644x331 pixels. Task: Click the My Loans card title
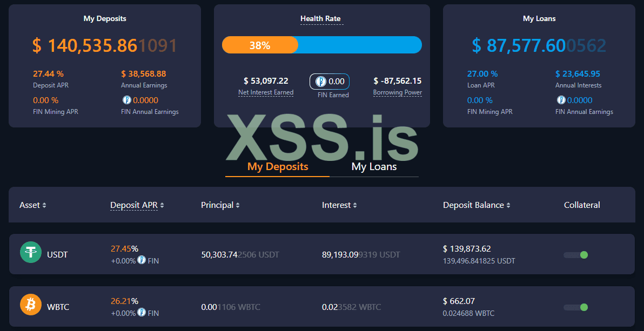[539, 18]
